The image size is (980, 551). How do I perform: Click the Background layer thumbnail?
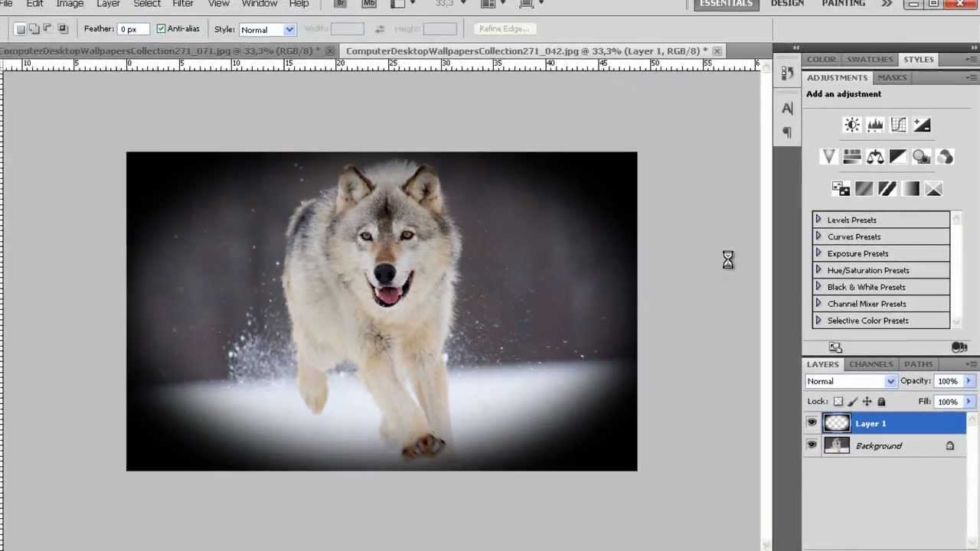click(x=836, y=445)
